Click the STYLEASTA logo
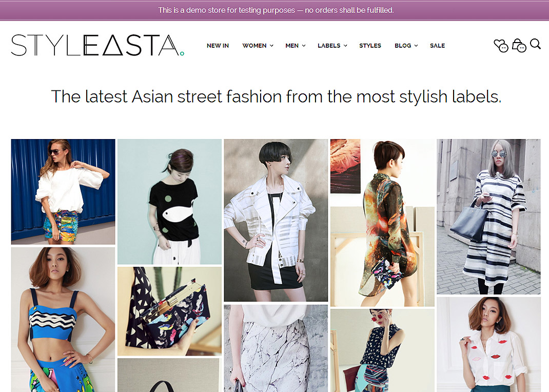The height and width of the screenshot is (392, 549). click(x=97, y=45)
